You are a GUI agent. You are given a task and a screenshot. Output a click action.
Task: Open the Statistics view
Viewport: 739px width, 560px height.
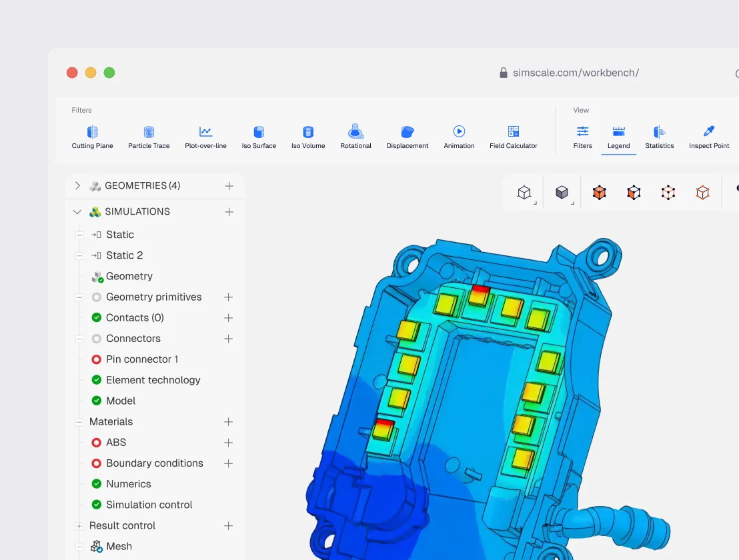tap(660, 137)
